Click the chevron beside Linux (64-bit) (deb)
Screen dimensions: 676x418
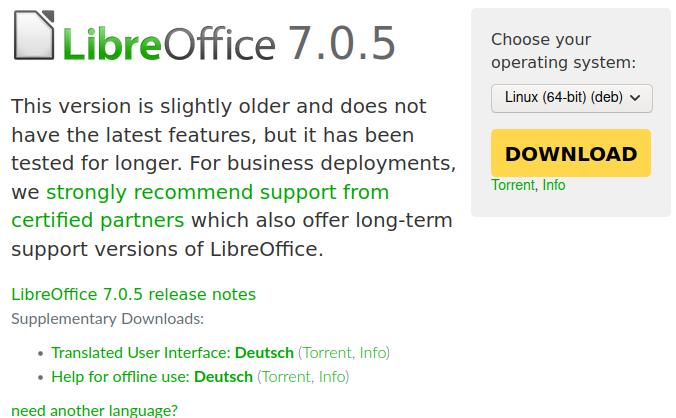point(635,98)
